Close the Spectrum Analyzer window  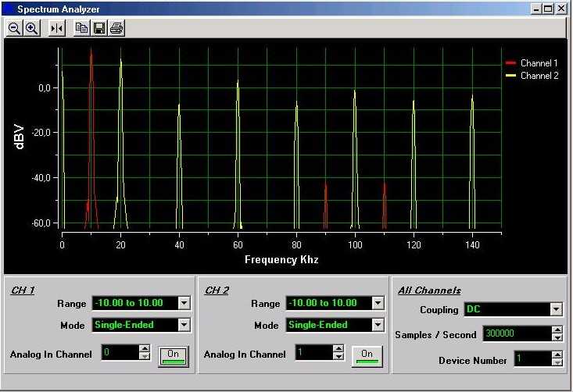pyautogui.click(x=561, y=9)
